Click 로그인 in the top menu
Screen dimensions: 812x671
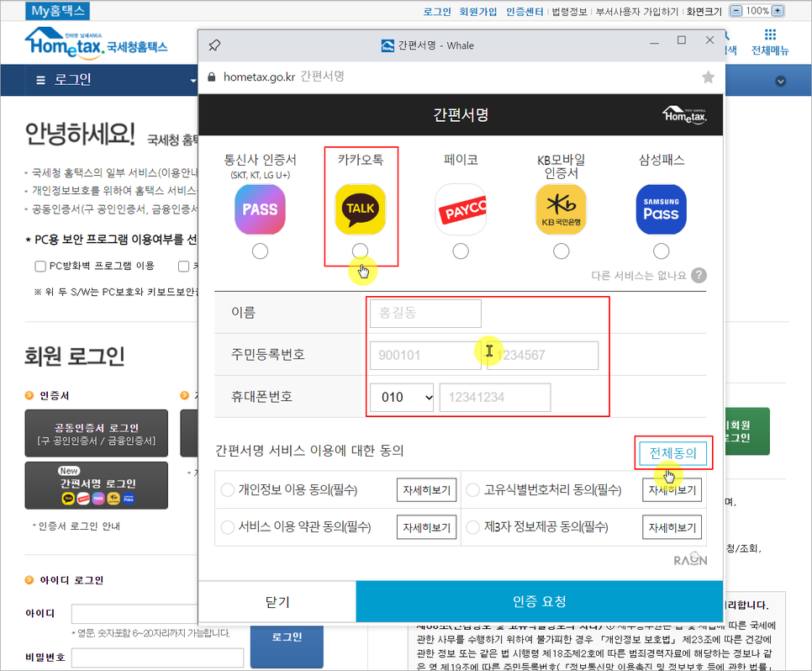437,12
